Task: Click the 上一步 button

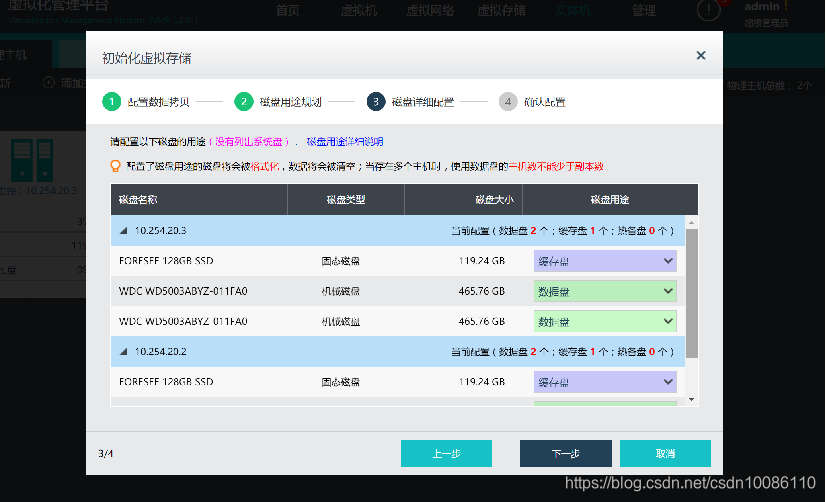Action: [446, 454]
